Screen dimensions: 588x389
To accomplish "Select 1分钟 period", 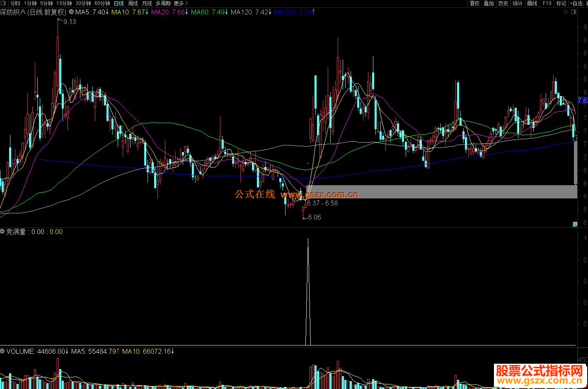I will pos(30,3).
